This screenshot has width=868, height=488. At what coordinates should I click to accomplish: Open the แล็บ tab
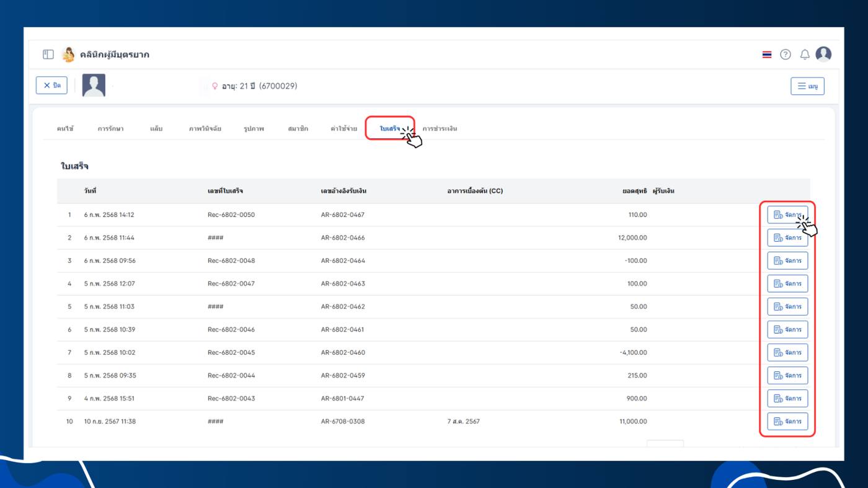156,129
